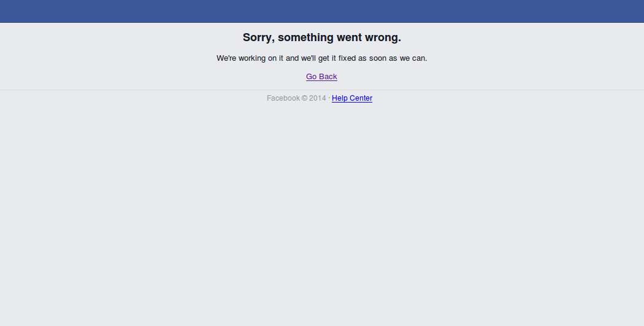Select the word "Facebook" in the footer
The height and width of the screenshot is (326, 644).
(x=283, y=98)
